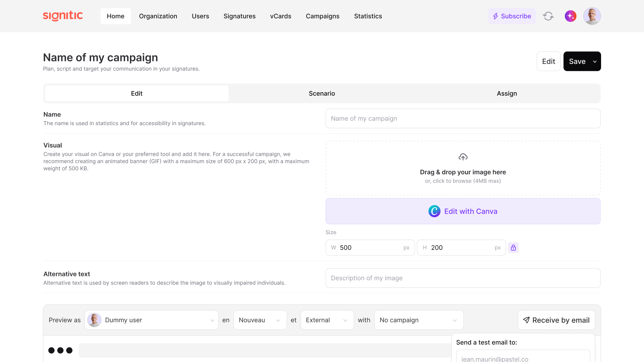This screenshot has width=644, height=362.
Task: Click the sync refresh arrows icon
Action: [548, 16]
